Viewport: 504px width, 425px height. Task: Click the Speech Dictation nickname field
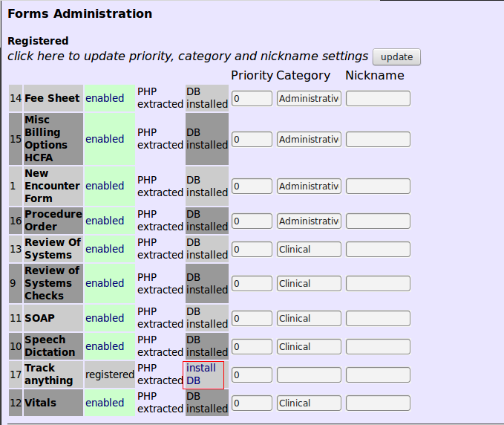tap(378, 346)
